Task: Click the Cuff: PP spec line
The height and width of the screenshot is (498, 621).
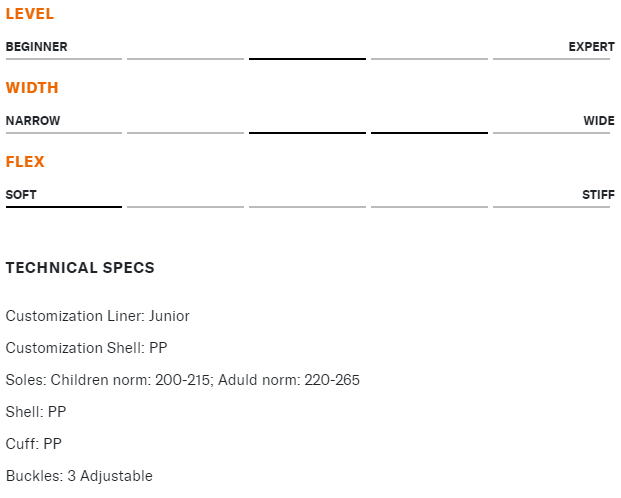Action: [x=34, y=444]
